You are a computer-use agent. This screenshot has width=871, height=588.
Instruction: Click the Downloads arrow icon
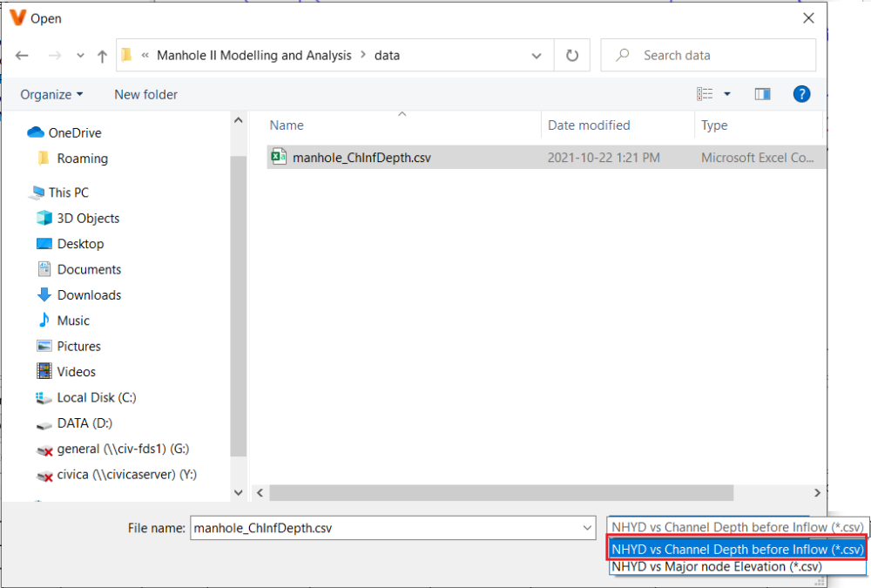coord(44,294)
